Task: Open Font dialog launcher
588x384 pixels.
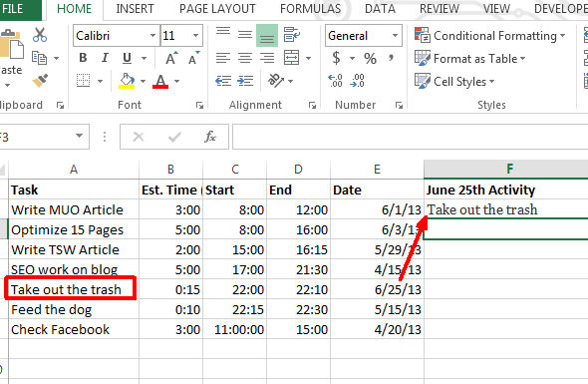Action: click(199, 106)
